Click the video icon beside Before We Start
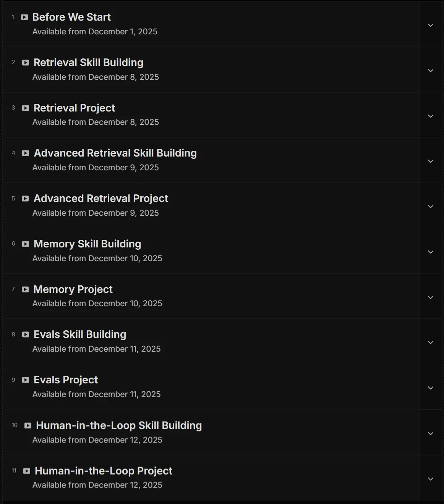This screenshot has height=504, width=444. [24, 17]
